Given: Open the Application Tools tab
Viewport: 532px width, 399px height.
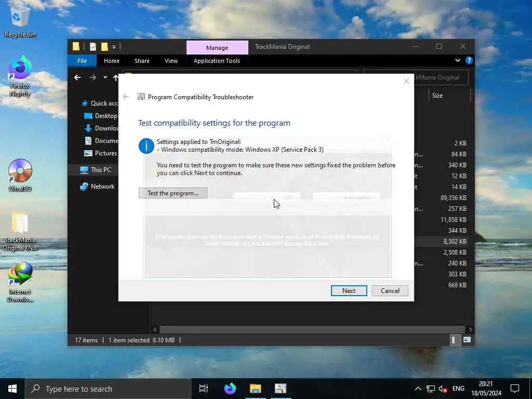Looking at the screenshot, I should (217, 61).
